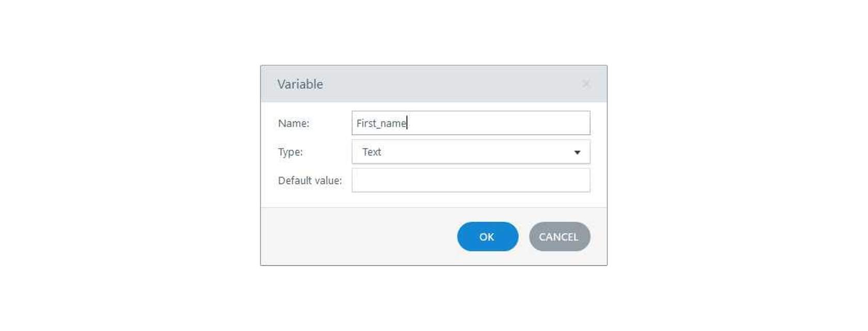This screenshot has width=868, height=331.
Task: Place the cursor in the First_name text
Action: pyautogui.click(x=381, y=123)
